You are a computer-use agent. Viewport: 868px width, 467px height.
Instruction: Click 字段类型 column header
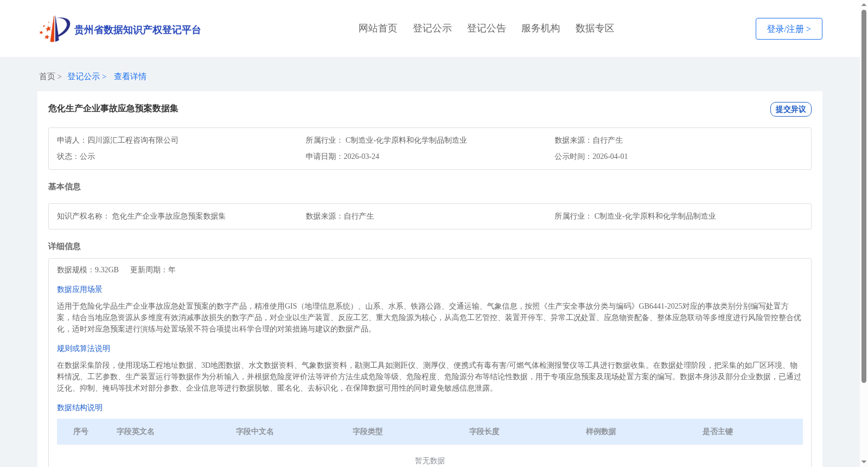click(x=368, y=432)
